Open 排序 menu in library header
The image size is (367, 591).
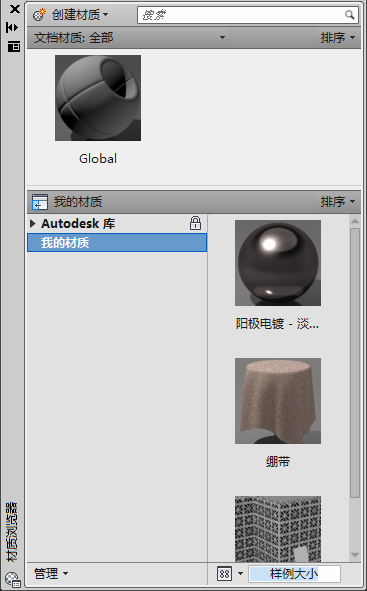tap(338, 202)
